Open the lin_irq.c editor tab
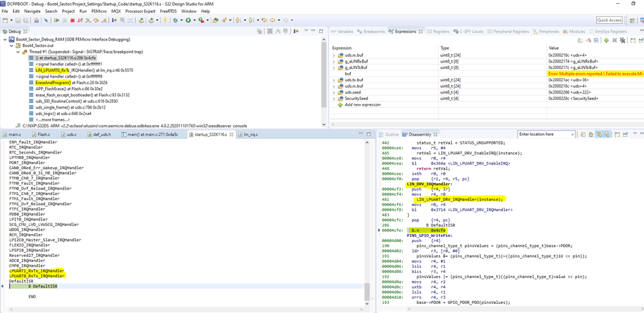Viewport: 644px width, 313px height. point(248,134)
